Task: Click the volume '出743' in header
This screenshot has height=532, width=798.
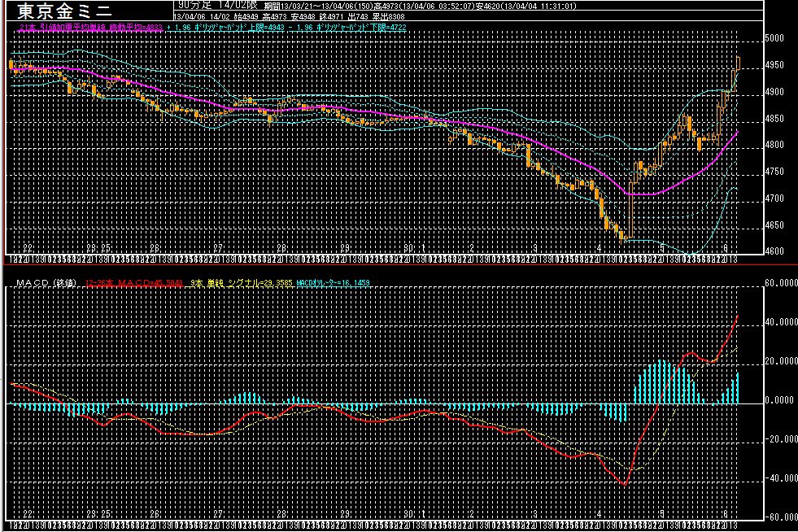Action: (x=358, y=16)
